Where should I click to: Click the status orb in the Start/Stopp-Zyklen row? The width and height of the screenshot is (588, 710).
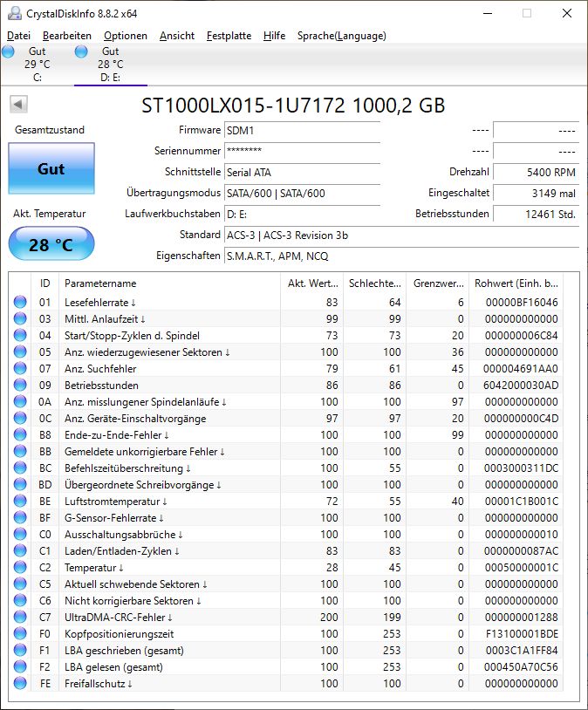[x=20, y=335]
